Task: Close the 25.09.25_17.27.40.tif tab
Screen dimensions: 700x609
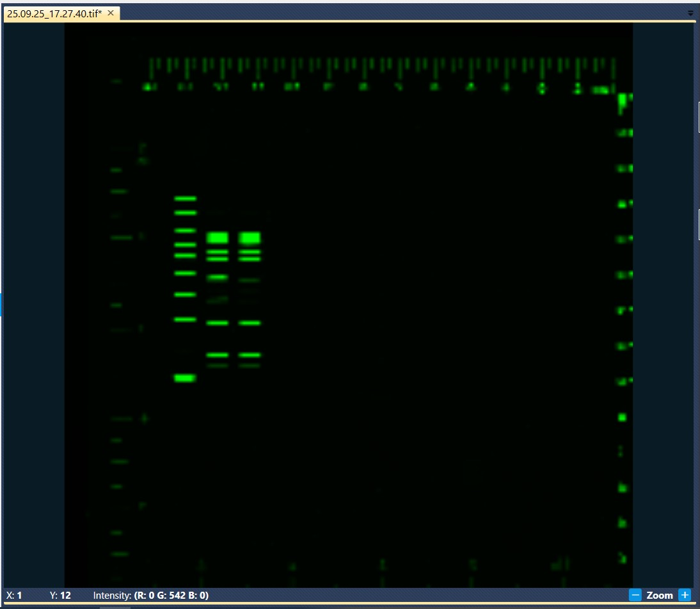Action: [111, 13]
